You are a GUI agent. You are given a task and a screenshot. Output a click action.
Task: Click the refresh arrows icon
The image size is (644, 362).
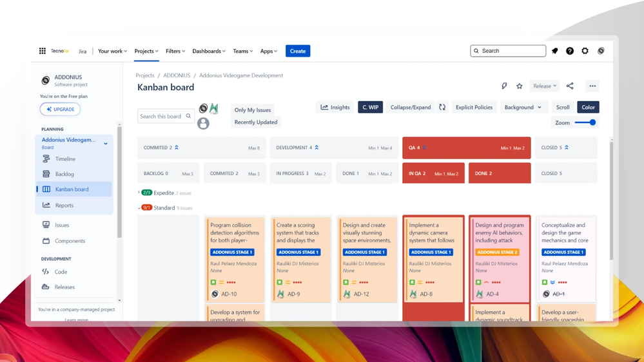[442, 107]
